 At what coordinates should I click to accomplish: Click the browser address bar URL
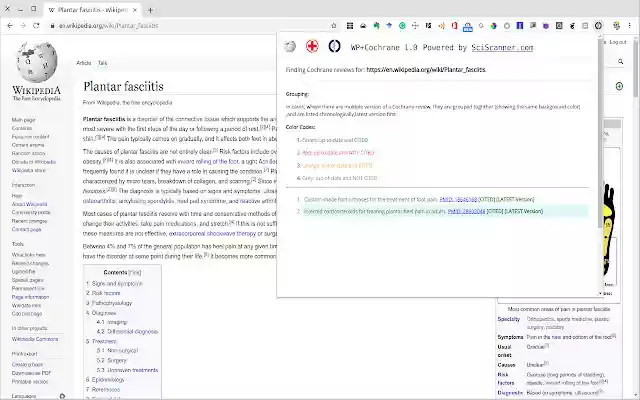[109, 25]
